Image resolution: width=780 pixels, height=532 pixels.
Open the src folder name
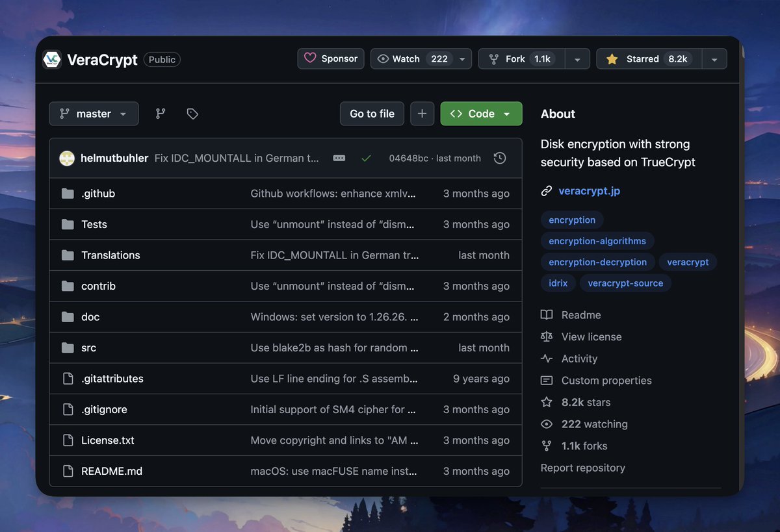coord(89,348)
